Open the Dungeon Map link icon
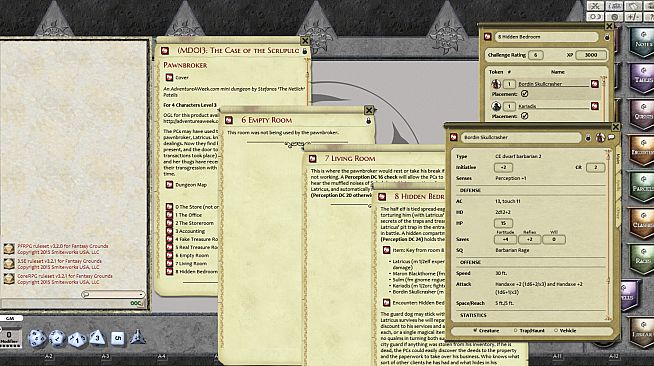The image size is (654, 366). 169,185
